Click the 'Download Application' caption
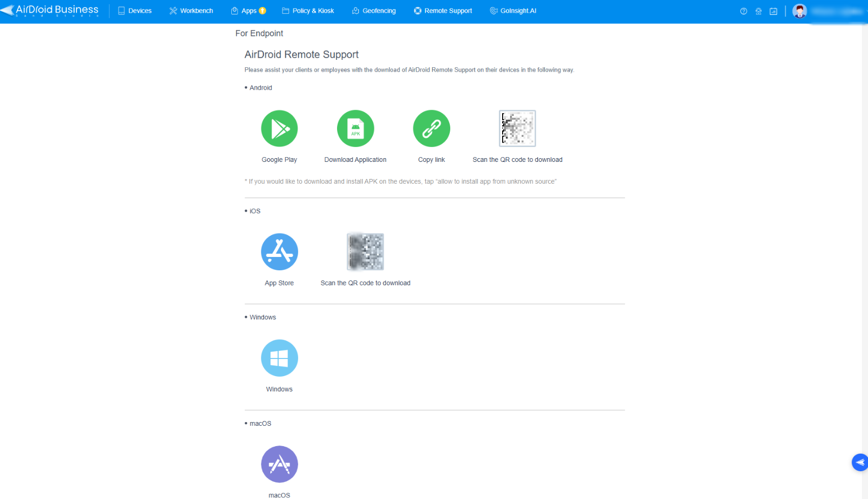 [x=355, y=160]
